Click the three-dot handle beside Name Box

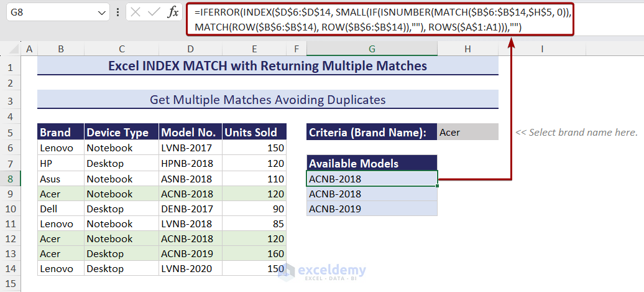coord(118,12)
